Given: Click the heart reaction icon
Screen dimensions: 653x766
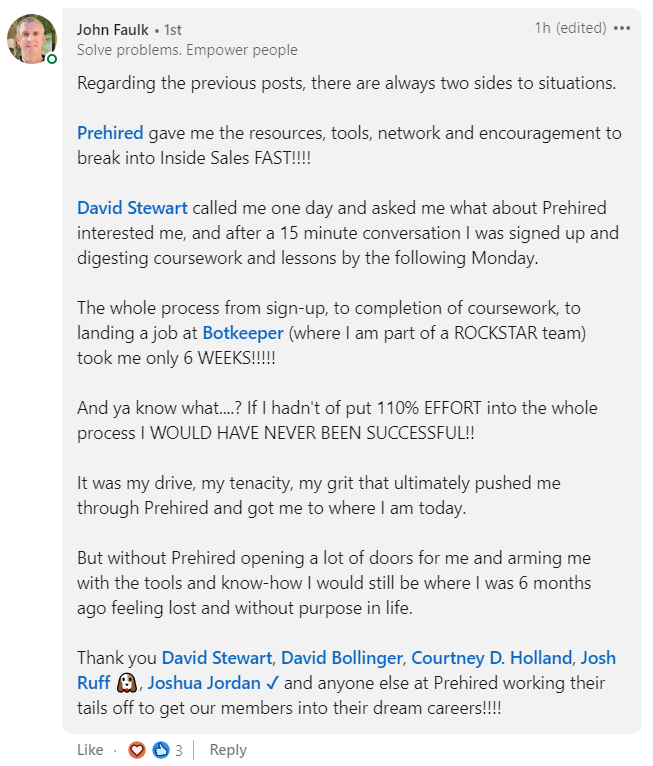Looking at the screenshot, I should coord(137,750).
